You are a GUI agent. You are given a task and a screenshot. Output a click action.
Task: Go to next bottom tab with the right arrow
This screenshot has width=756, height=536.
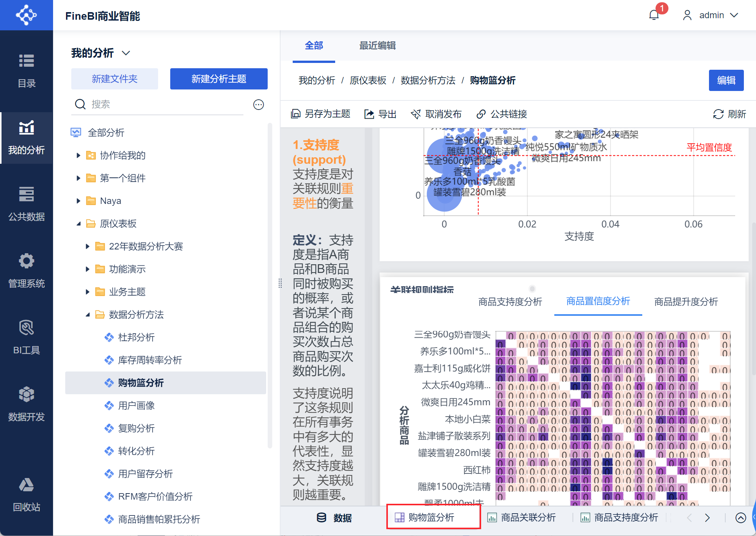[x=707, y=518]
